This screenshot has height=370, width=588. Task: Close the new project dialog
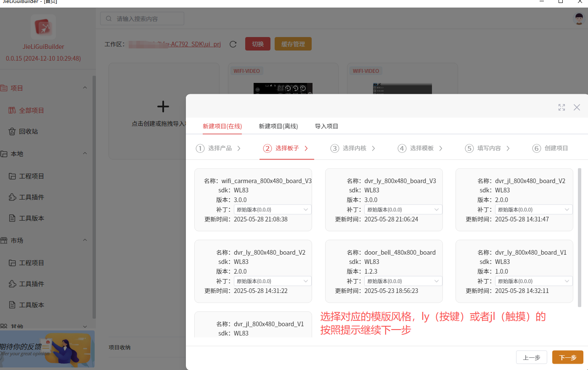click(x=577, y=107)
